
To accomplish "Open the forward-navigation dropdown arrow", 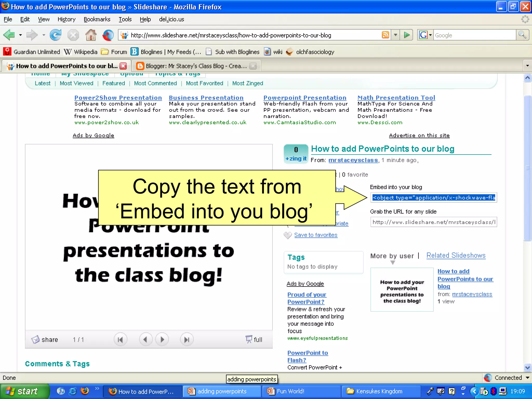I will [44, 35].
